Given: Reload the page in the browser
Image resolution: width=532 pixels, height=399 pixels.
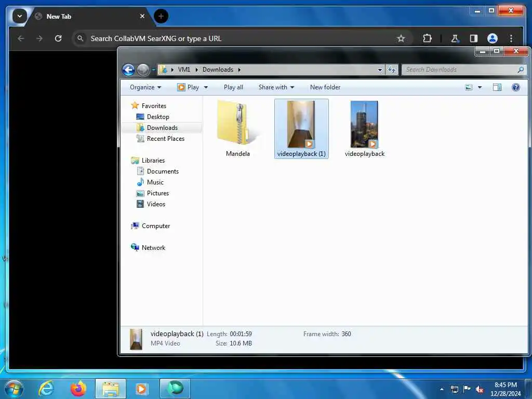Looking at the screenshot, I should tap(58, 38).
